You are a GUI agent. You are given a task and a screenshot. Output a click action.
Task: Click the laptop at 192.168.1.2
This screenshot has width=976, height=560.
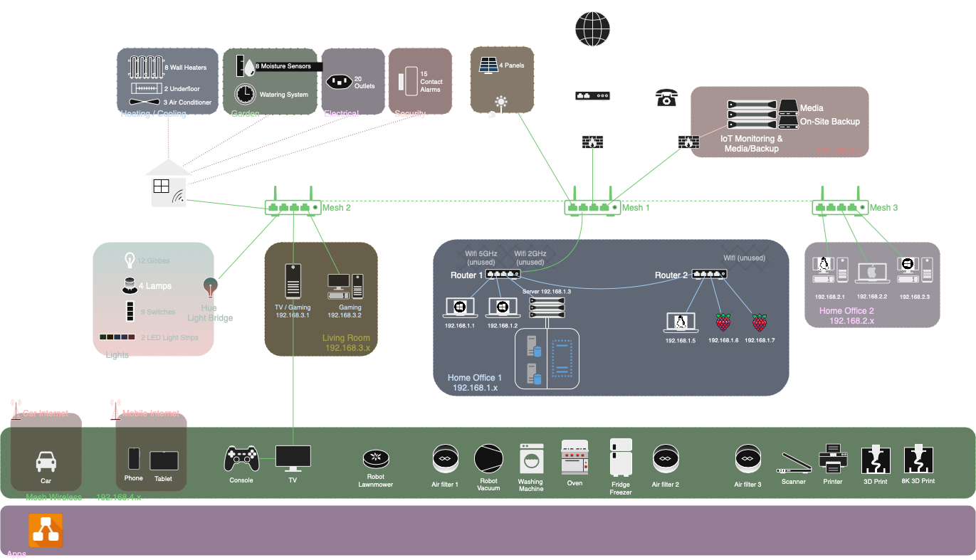[502, 307]
